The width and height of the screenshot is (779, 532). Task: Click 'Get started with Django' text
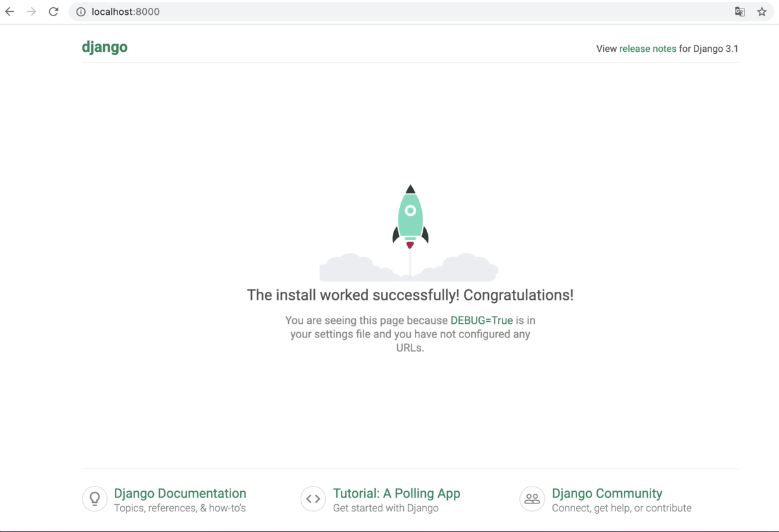(x=386, y=508)
